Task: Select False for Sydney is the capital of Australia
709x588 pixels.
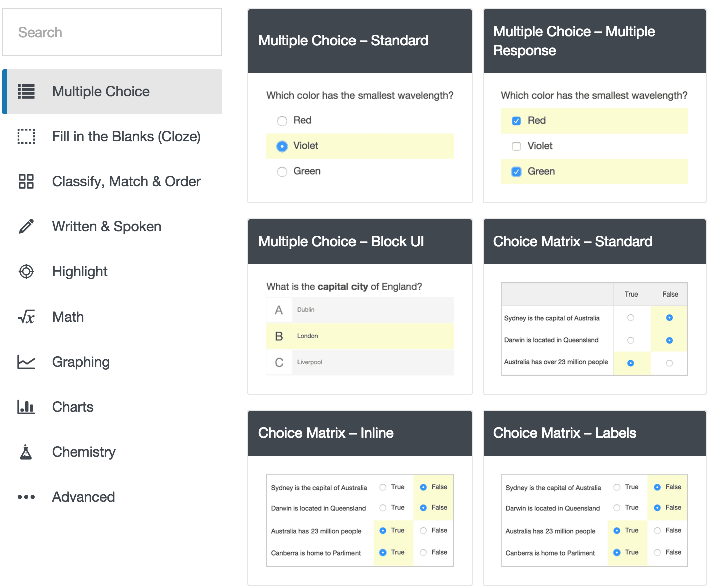Action: 669,318
